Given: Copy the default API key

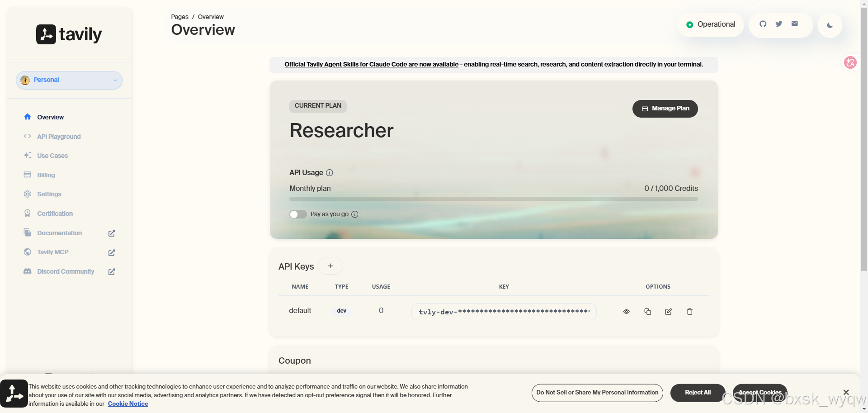Looking at the screenshot, I should coord(648,312).
